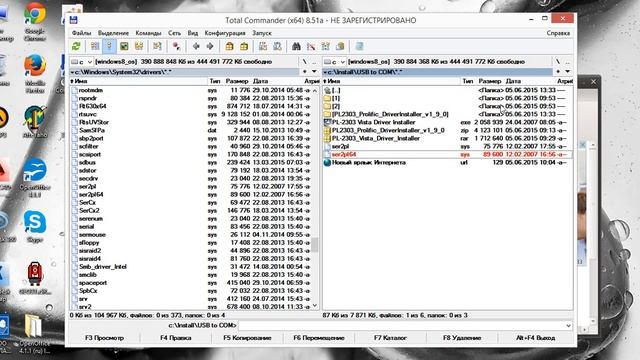Open the Notepad toolbar icon
The image size is (640, 360).
click(x=359, y=46)
